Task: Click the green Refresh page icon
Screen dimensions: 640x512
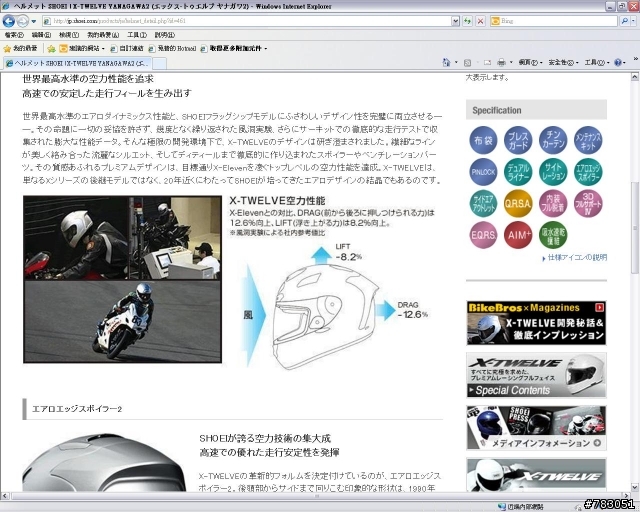Action: coord(467,21)
